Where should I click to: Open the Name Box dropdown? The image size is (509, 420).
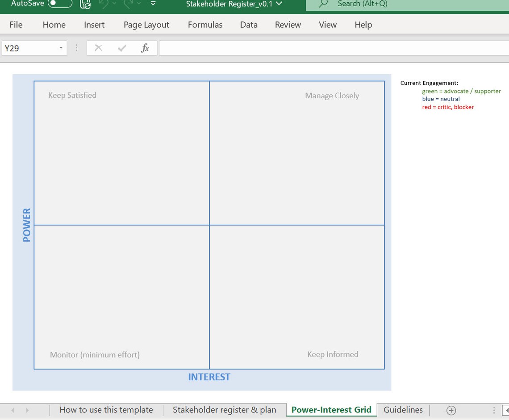(x=61, y=48)
